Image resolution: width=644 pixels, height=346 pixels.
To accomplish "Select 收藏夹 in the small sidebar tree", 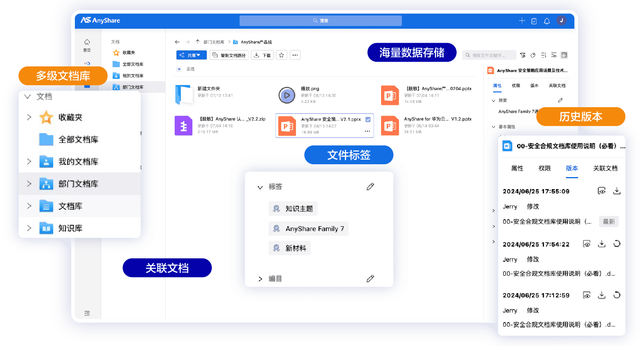I will tap(128, 52).
